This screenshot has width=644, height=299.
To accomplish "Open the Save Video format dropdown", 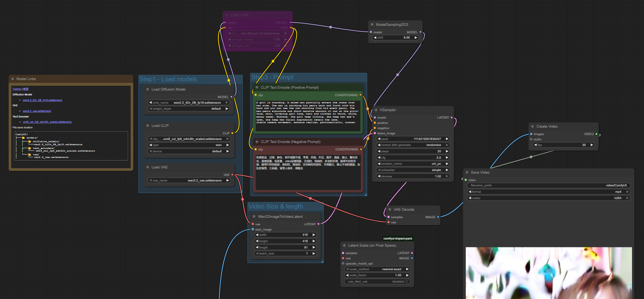I will [x=549, y=192].
